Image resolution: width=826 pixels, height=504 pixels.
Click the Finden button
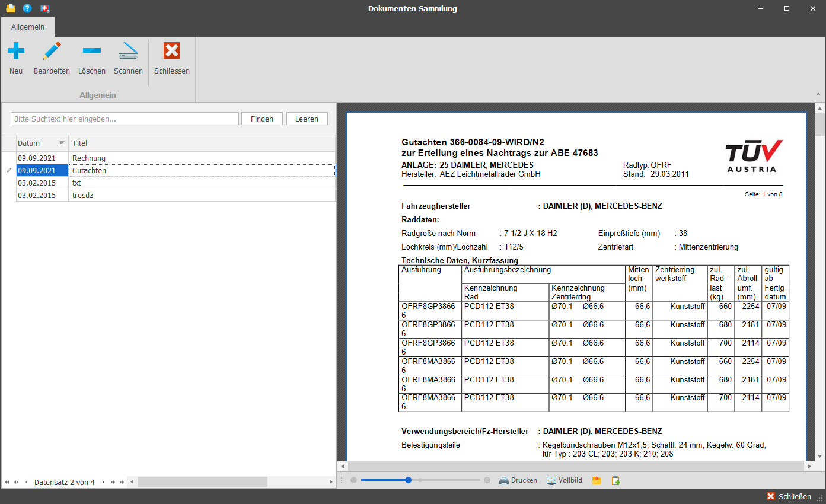tap(261, 119)
